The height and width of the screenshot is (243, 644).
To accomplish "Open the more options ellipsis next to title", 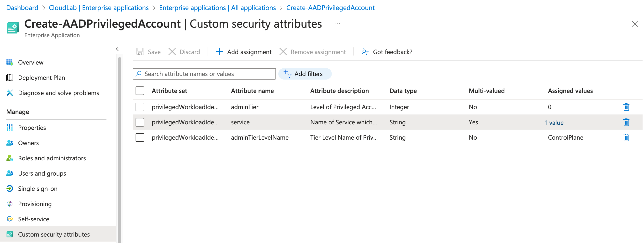I will point(337,24).
